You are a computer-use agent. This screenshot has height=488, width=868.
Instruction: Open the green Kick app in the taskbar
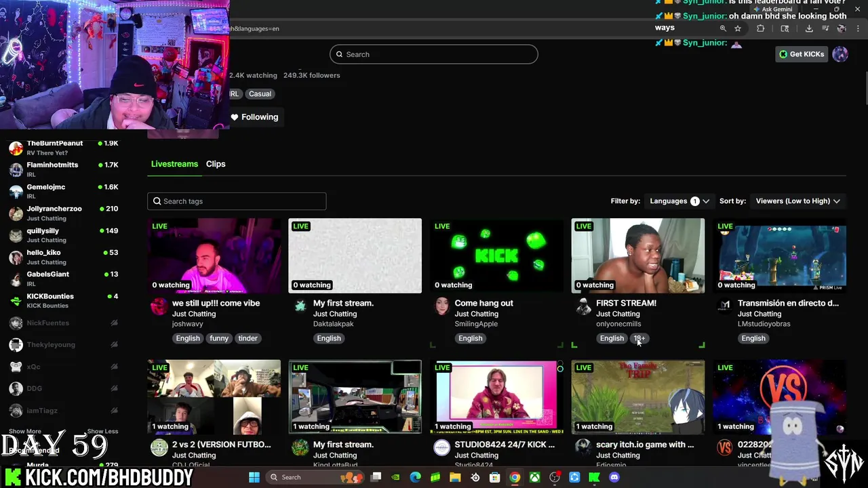pos(594,477)
